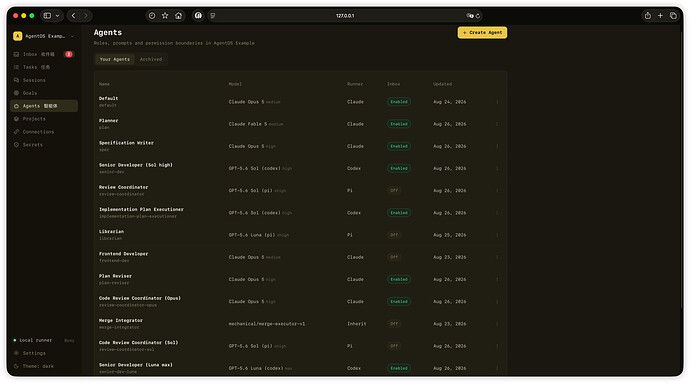690x383 pixels.
Task: Click the Secrets icon in sidebar
Action: pyautogui.click(x=16, y=144)
